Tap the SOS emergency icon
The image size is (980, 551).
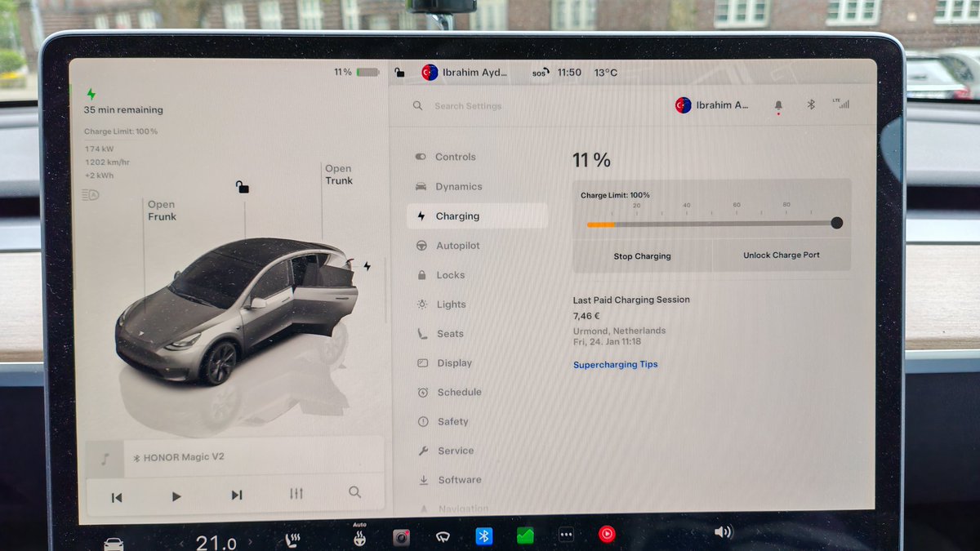[x=540, y=73]
